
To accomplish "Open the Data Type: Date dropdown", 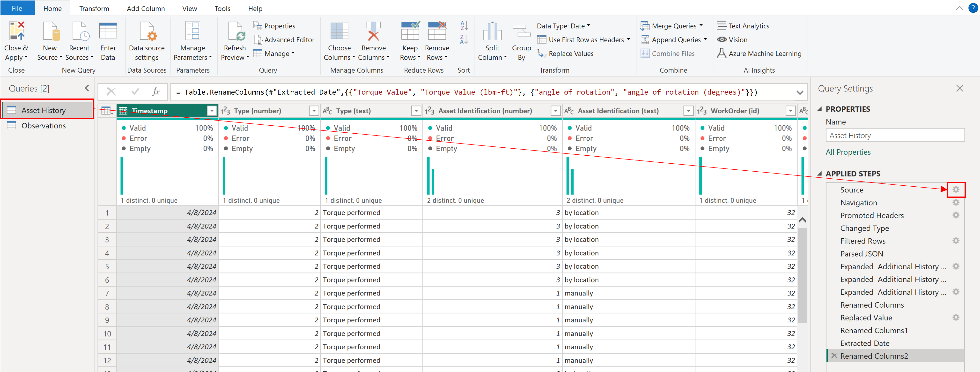I will pos(563,26).
